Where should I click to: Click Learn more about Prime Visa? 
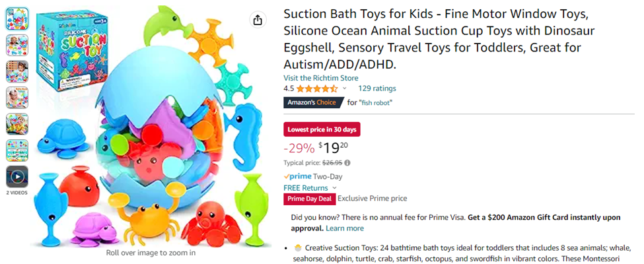pyautogui.click(x=345, y=228)
